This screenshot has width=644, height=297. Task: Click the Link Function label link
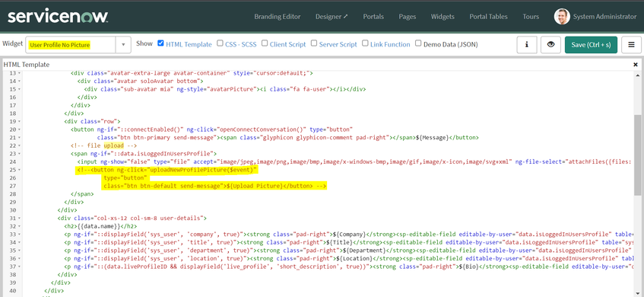click(x=390, y=44)
